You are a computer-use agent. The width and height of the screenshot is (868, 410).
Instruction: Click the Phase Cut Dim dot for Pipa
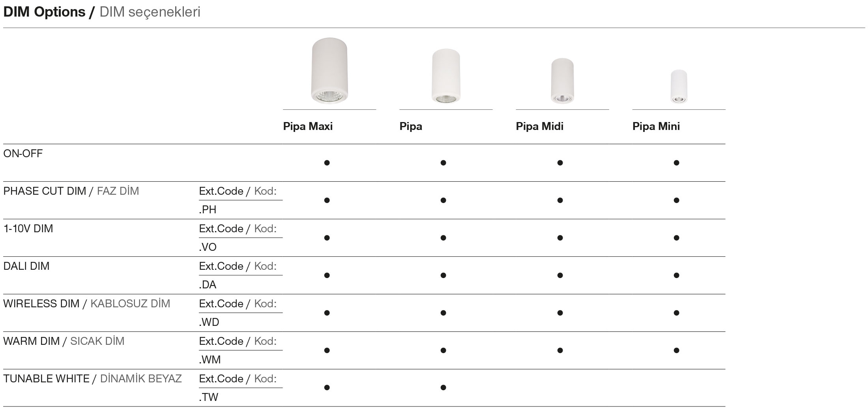443,200
